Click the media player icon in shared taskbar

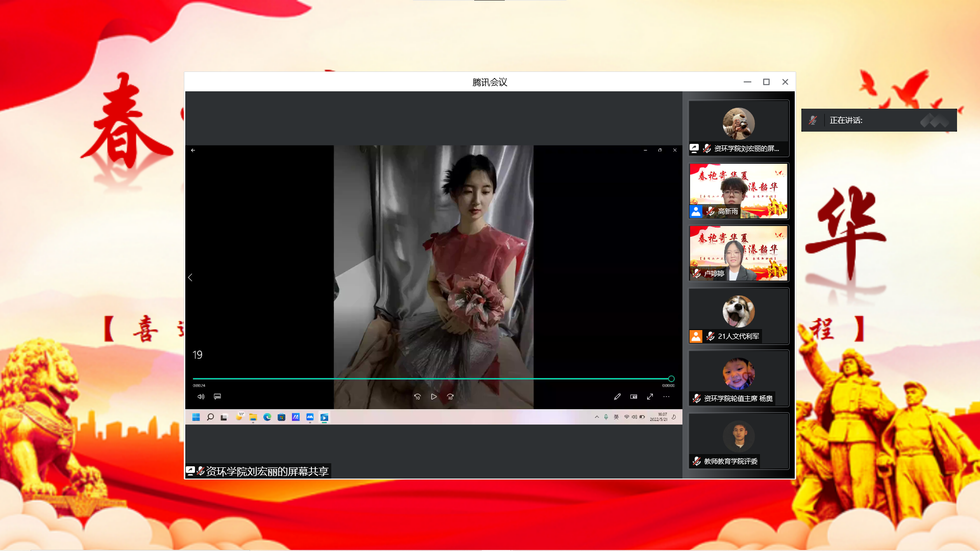click(324, 417)
